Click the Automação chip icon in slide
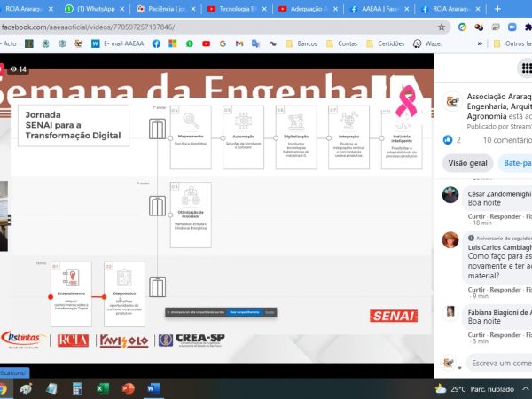The width and height of the screenshot is (532, 399). [243, 121]
